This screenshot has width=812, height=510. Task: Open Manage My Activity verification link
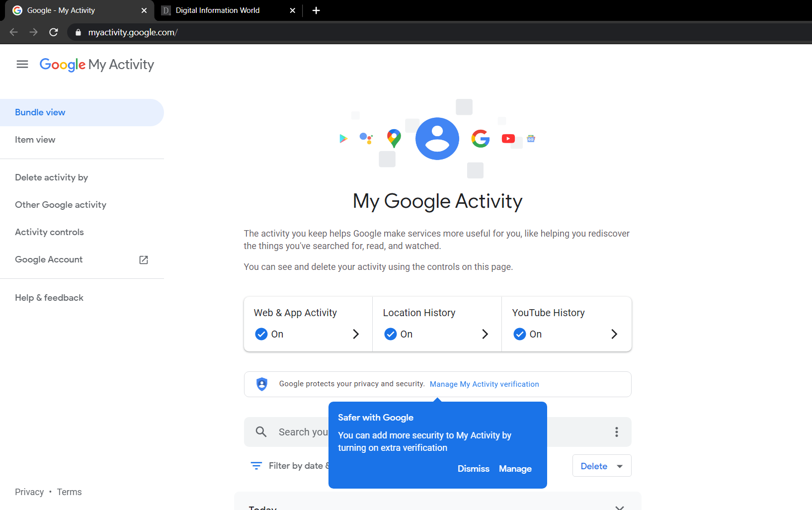point(484,384)
